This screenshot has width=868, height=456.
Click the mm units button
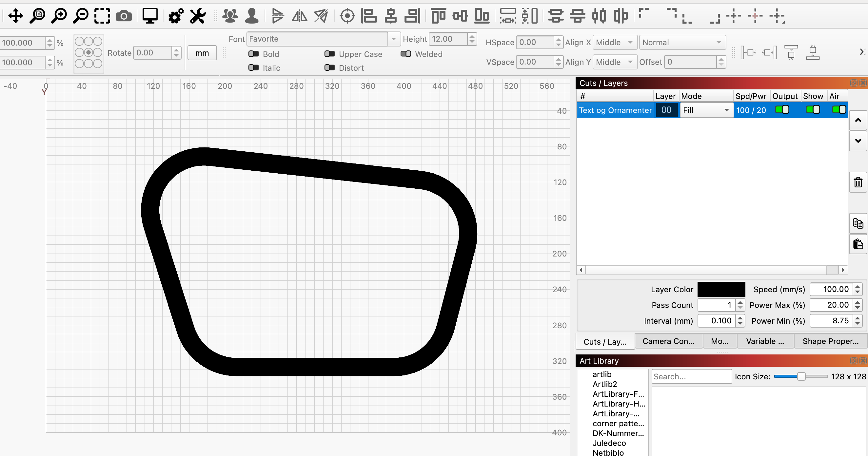pyautogui.click(x=202, y=53)
